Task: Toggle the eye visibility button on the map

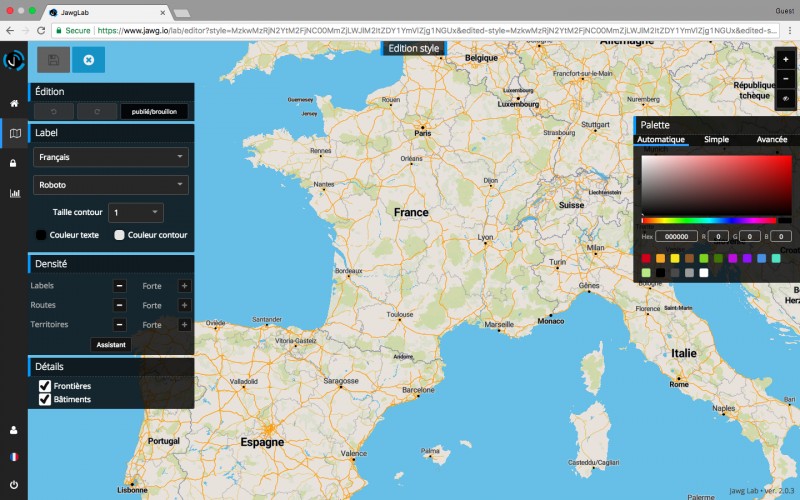Action: click(x=786, y=98)
